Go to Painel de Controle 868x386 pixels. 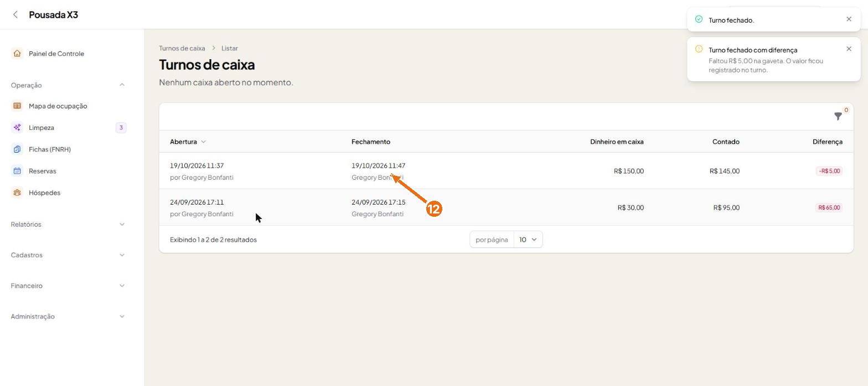[x=56, y=54]
